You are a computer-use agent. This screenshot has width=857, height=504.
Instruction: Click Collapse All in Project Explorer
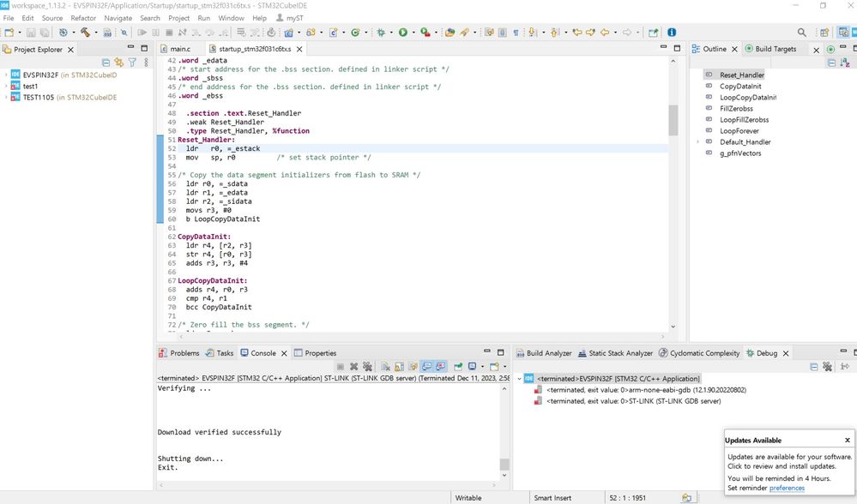[x=106, y=63]
